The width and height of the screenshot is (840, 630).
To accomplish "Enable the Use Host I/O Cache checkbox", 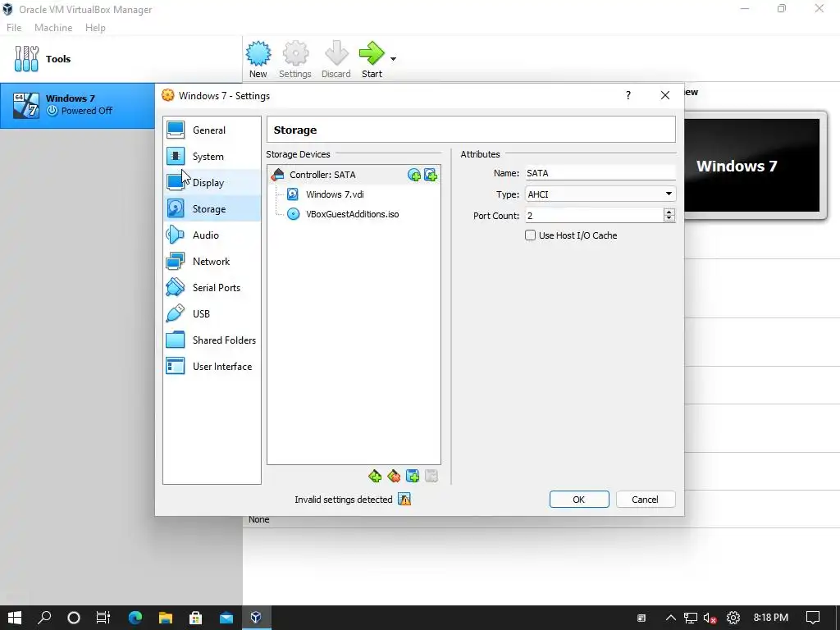I will point(531,235).
